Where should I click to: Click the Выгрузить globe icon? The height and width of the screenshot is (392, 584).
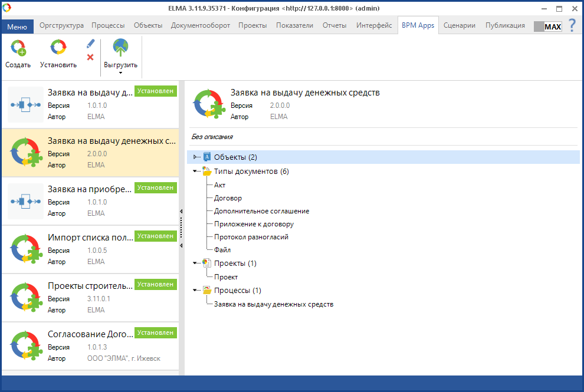120,48
